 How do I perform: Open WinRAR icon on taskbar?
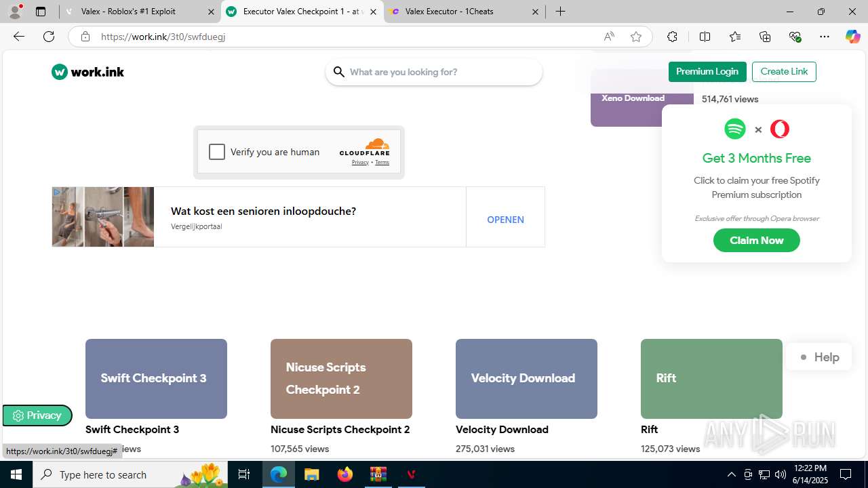[x=378, y=474]
